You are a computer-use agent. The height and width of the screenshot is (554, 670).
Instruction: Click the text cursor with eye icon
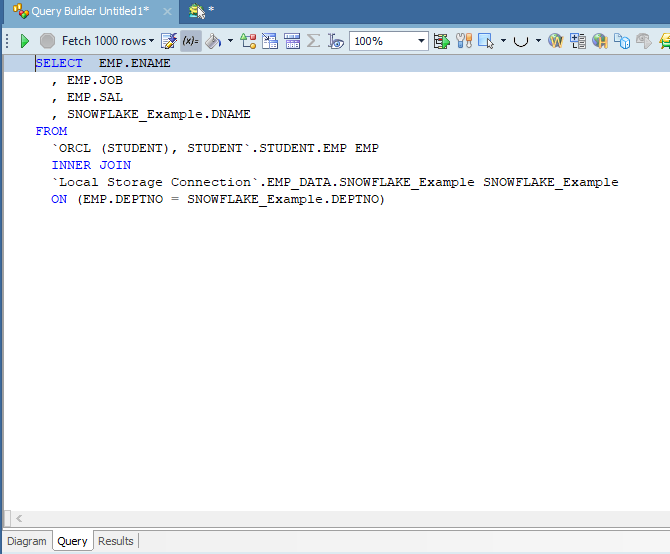336,41
